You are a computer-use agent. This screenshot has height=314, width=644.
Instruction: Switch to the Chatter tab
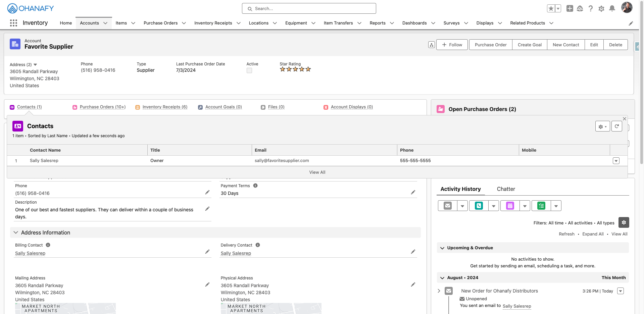click(x=506, y=189)
